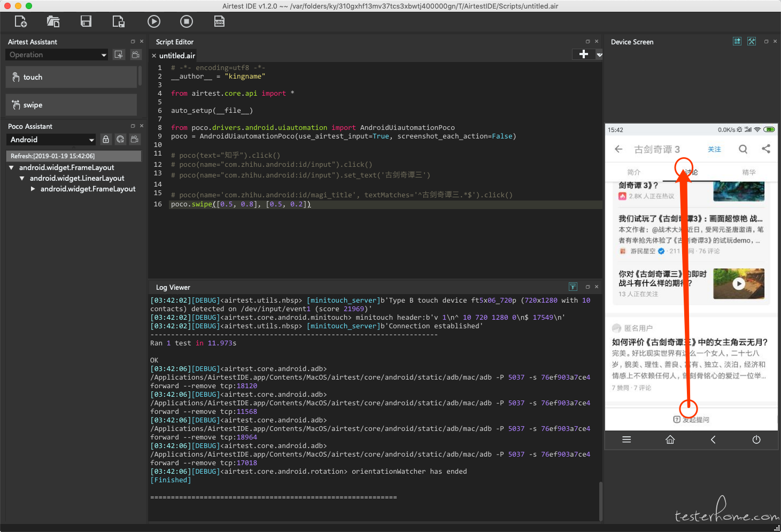Expand the inner android.widget.FrameLayout node
The width and height of the screenshot is (781, 532).
point(33,189)
